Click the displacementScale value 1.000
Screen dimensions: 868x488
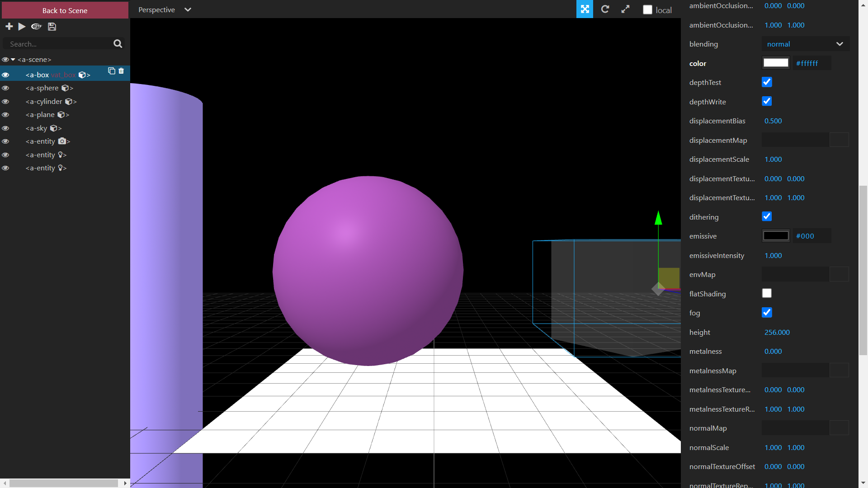[x=773, y=159]
